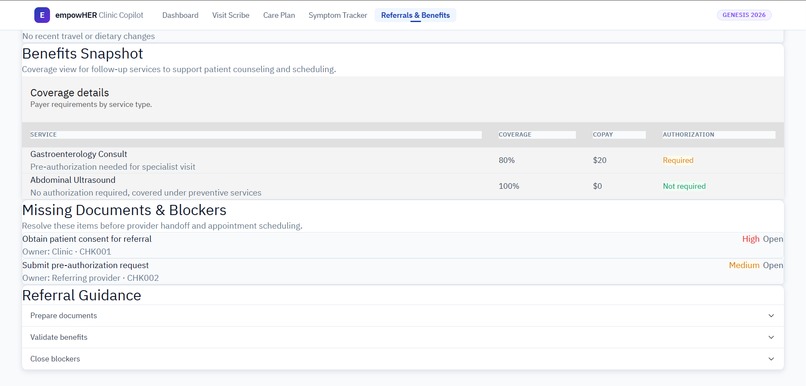Click the GENESIS 2026 badge

[x=744, y=15]
